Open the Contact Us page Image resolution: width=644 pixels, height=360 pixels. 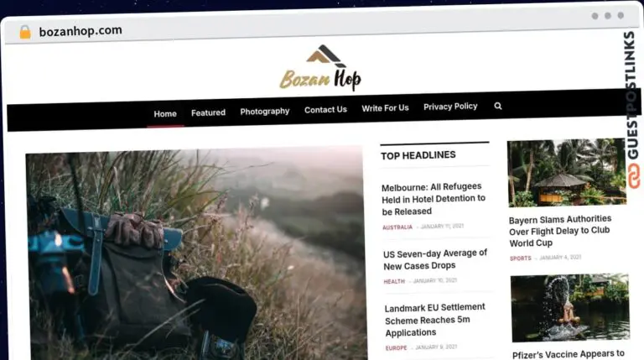pos(325,110)
